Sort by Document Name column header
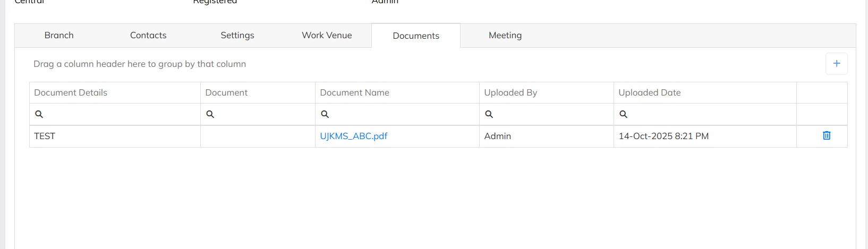 pos(354,92)
